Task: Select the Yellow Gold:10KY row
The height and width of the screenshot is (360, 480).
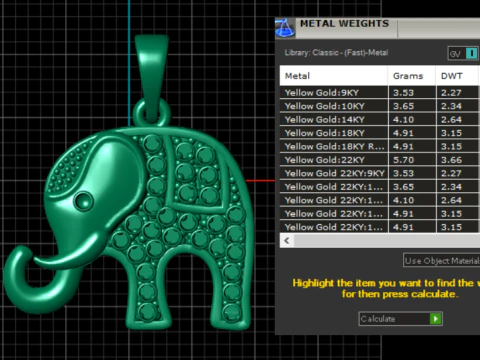Action: tap(379, 106)
